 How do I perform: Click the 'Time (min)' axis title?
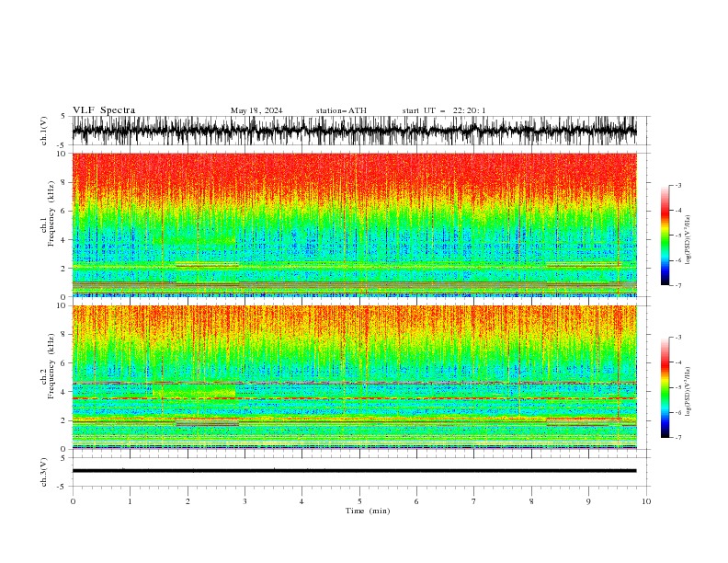pos(368,511)
